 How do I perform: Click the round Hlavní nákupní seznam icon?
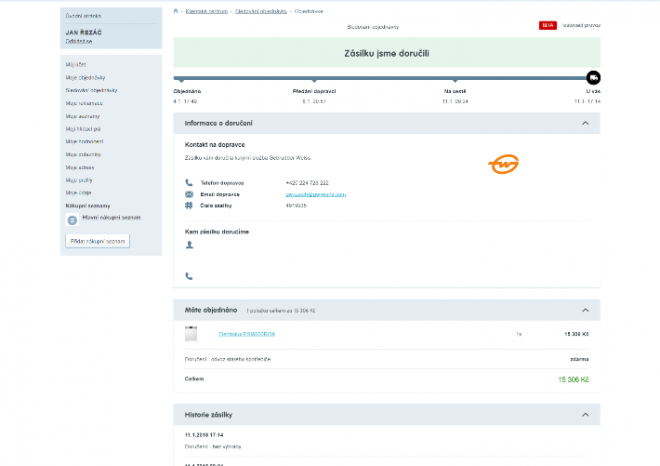click(x=73, y=218)
